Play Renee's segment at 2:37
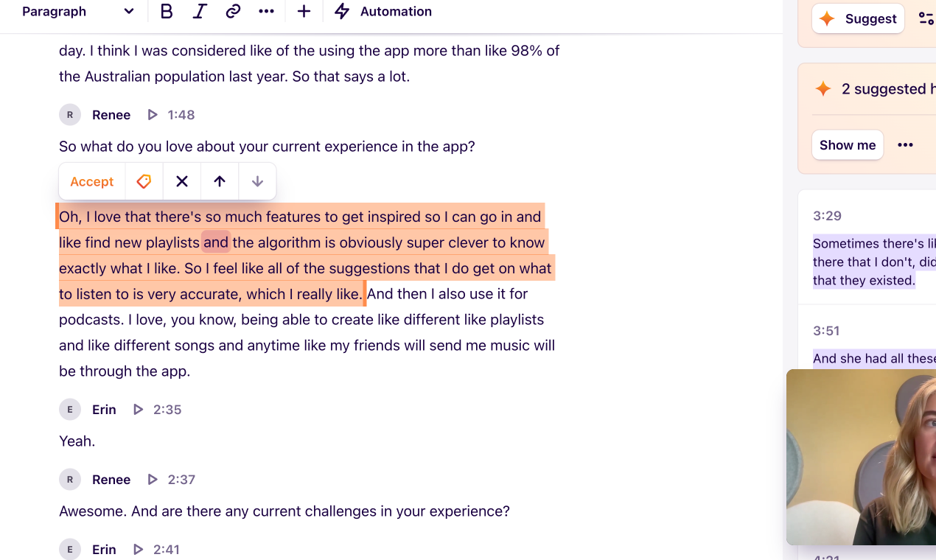The height and width of the screenshot is (560, 936). [x=153, y=480]
